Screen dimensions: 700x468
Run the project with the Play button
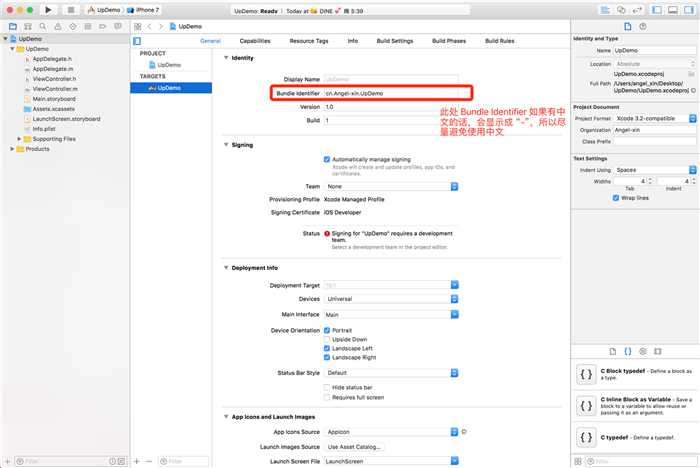coord(48,10)
